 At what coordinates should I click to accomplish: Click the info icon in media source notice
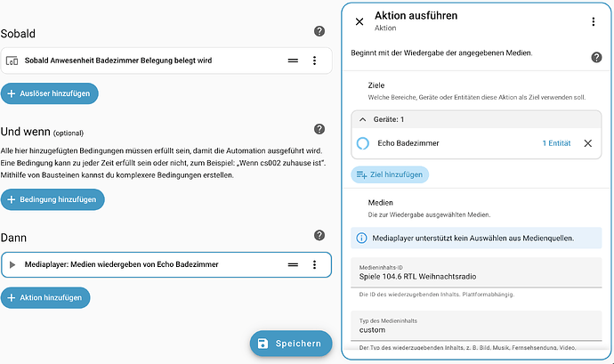tap(361, 239)
